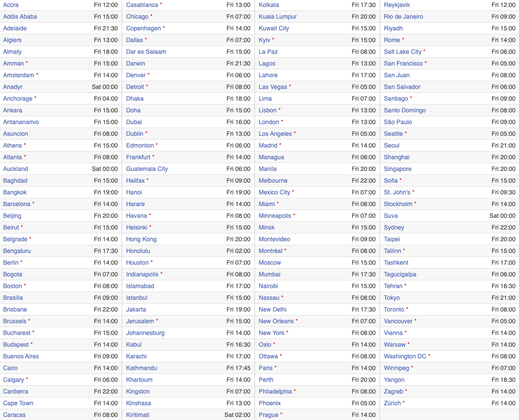The image size is (519, 420).
Task: Click the Casablanca city link
Action: [x=142, y=5]
